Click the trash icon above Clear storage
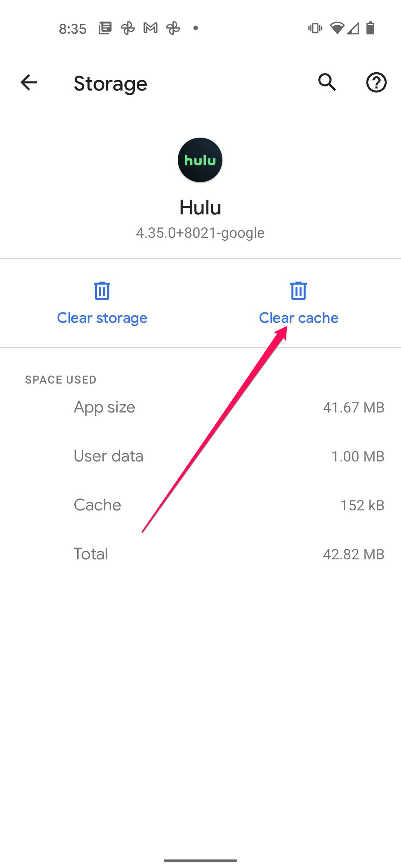 (102, 292)
